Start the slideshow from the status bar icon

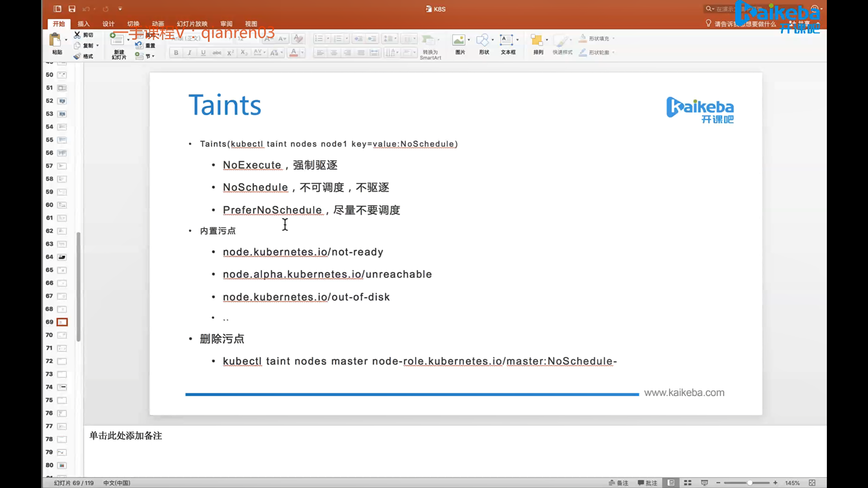tap(704, 483)
